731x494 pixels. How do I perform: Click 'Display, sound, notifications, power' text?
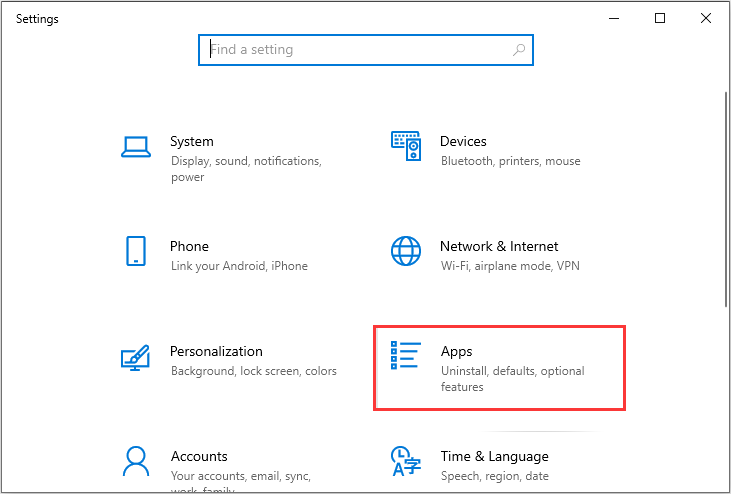[246, 169]
